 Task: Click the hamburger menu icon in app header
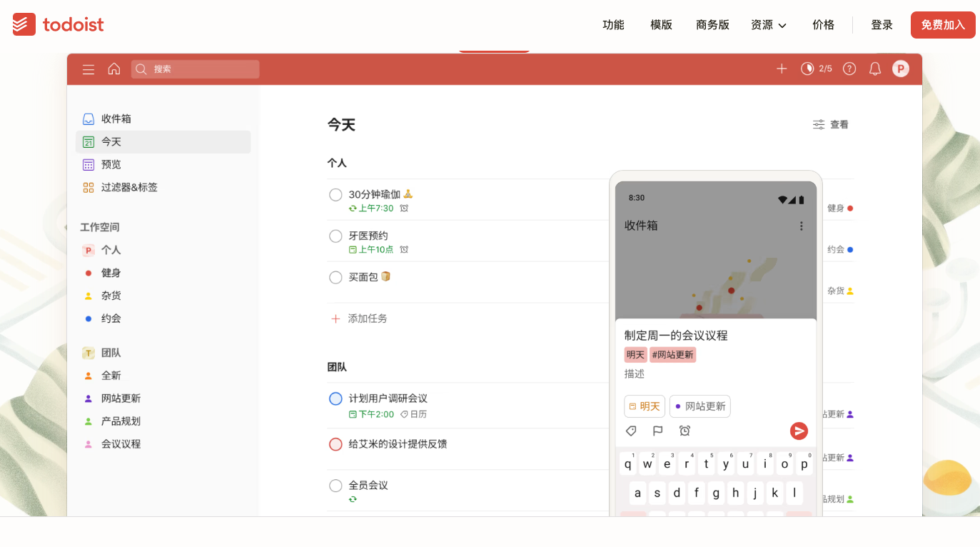click(89, 69)
